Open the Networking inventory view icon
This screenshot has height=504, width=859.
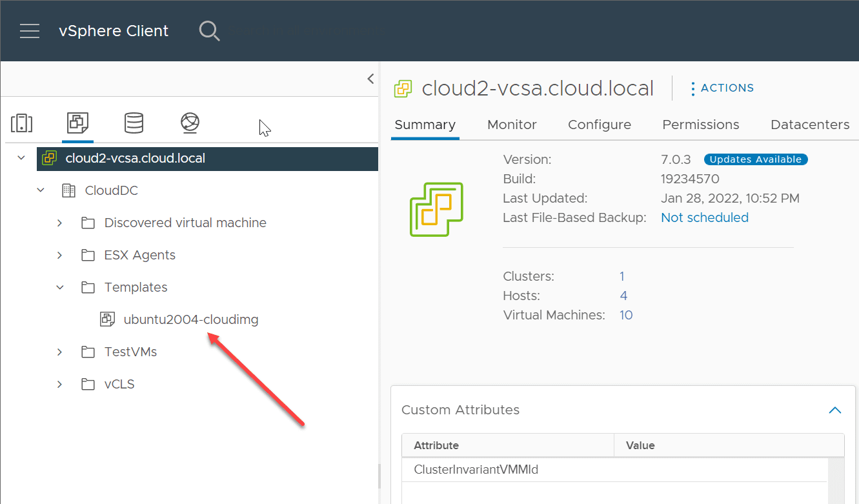(x=190, y=123)
